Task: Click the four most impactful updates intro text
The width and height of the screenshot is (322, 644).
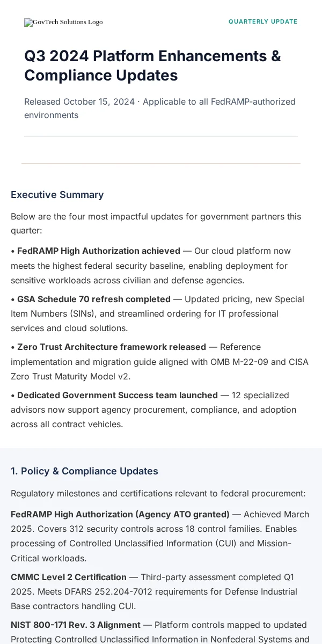Action: (x=156, y=223)
